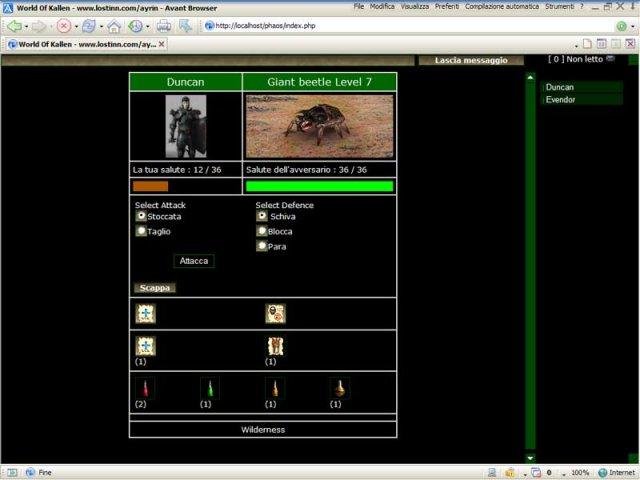This screenshot has width=640, height=480.
Task: Select the Blocca defence option
Action: [x=262, y=231]
